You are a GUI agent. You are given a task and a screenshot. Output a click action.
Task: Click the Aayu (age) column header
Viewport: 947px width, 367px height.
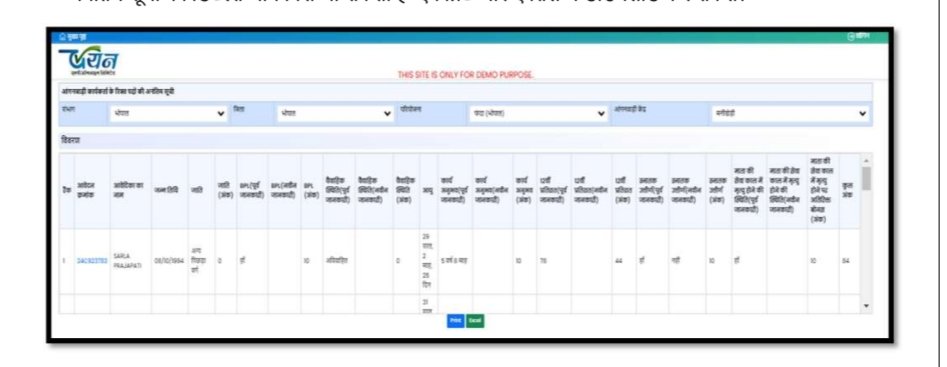428,191
